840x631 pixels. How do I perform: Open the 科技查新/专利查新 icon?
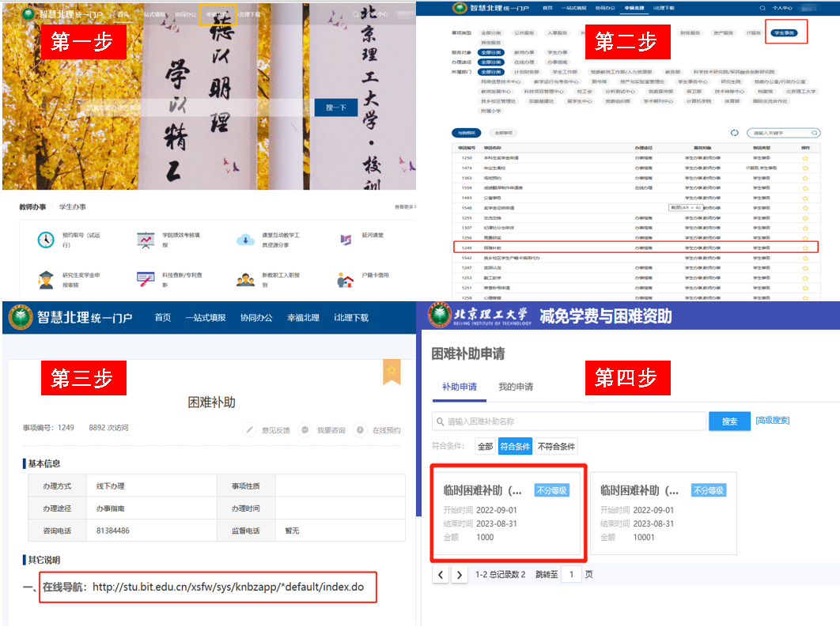click(146, 280)
